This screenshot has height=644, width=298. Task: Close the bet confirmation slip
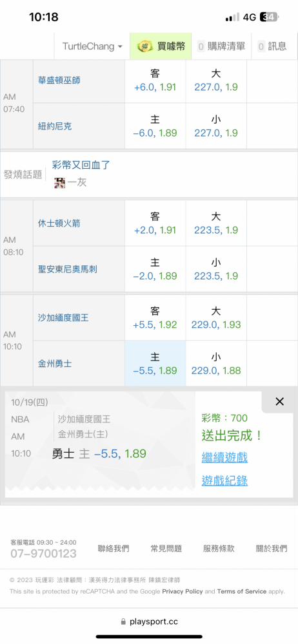coord(279,402)
